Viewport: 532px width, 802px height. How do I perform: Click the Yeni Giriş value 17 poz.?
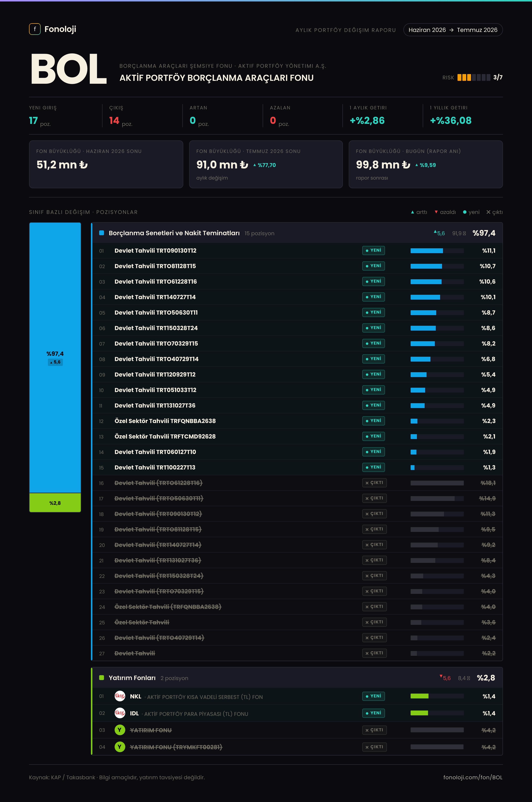tap(40, 121)
